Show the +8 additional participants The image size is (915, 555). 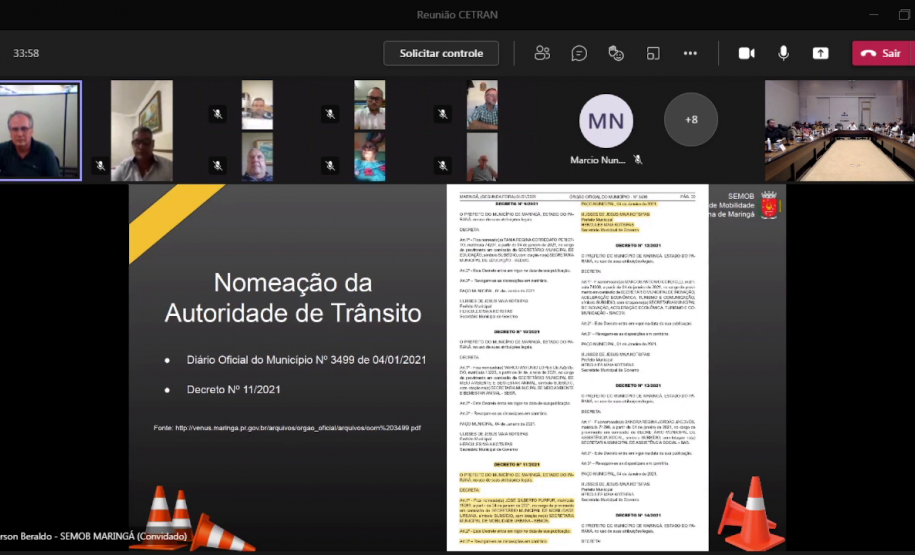click(x=691, y=120)
